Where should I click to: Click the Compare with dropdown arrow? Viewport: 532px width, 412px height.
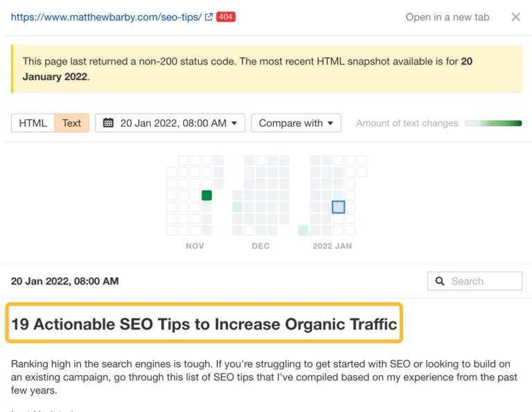(330, 123)
